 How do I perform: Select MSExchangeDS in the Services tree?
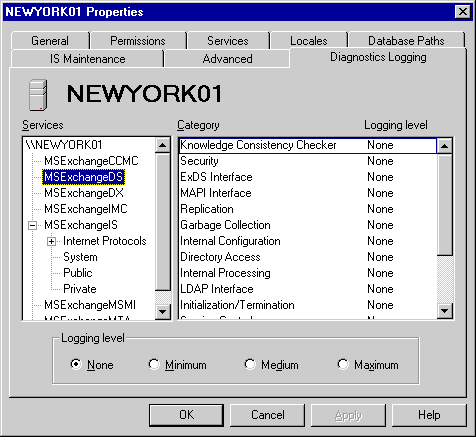pos(83,177)
